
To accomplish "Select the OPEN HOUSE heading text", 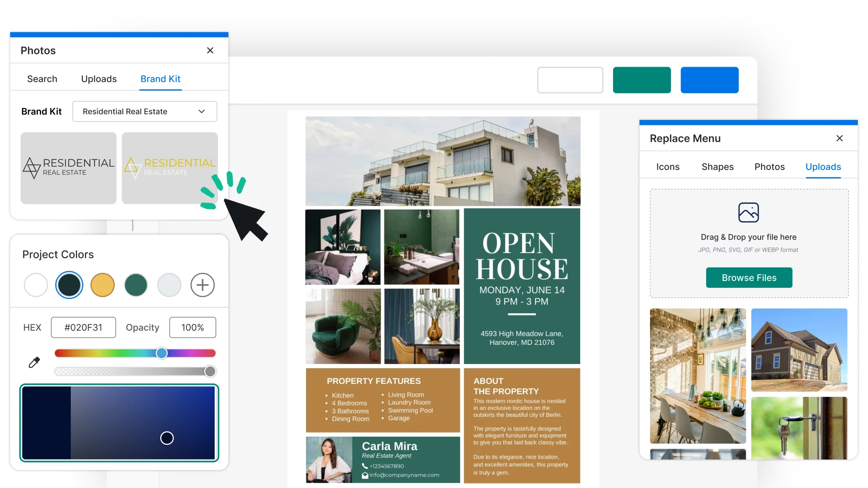I will (x=522, y=256).
